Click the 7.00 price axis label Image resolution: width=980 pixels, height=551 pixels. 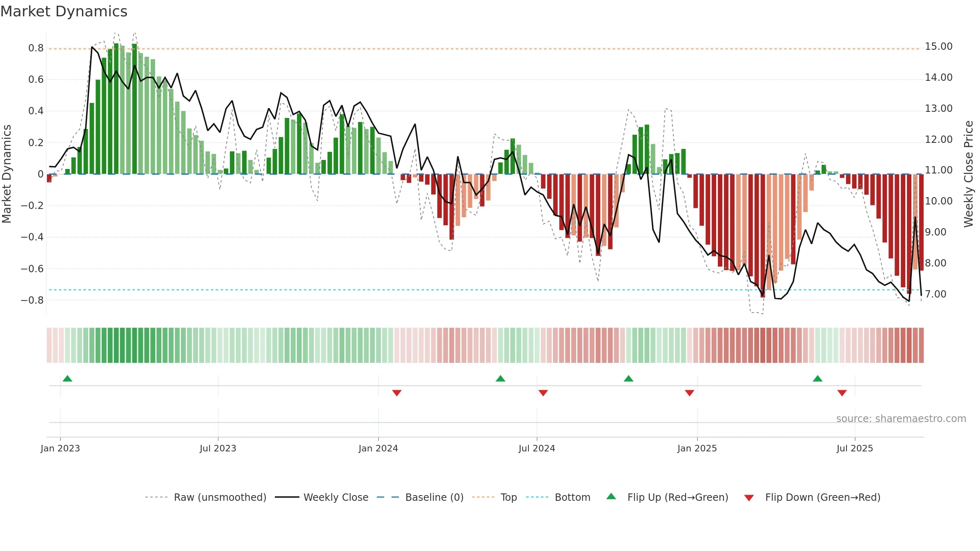coord(935,294)
